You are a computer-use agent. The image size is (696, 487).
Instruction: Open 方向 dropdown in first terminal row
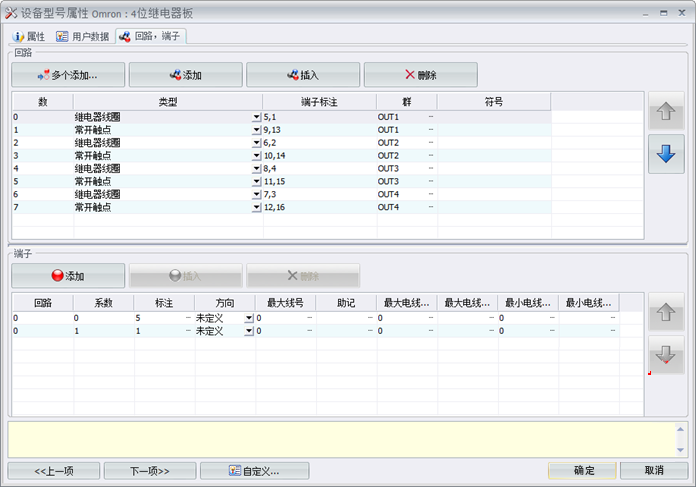pos(249,318)
